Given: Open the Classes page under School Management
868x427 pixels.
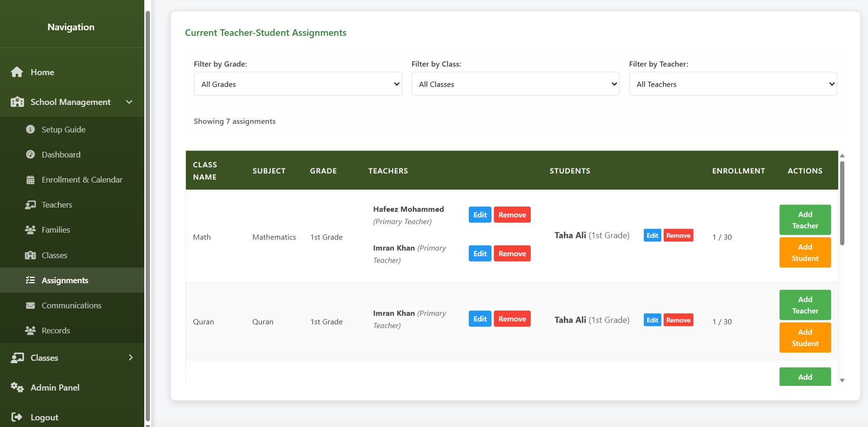Looking at the screenshot, I should point(54,255).
